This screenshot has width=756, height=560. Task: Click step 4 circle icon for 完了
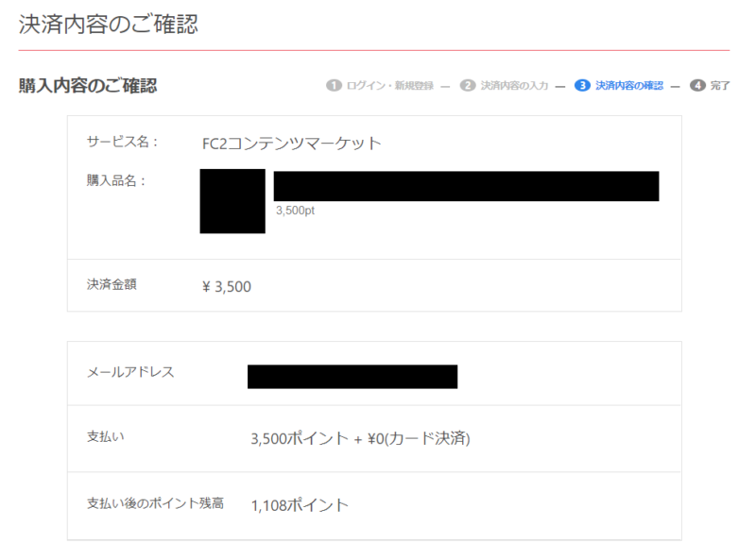pyautogui.click(x=697, y=85)
